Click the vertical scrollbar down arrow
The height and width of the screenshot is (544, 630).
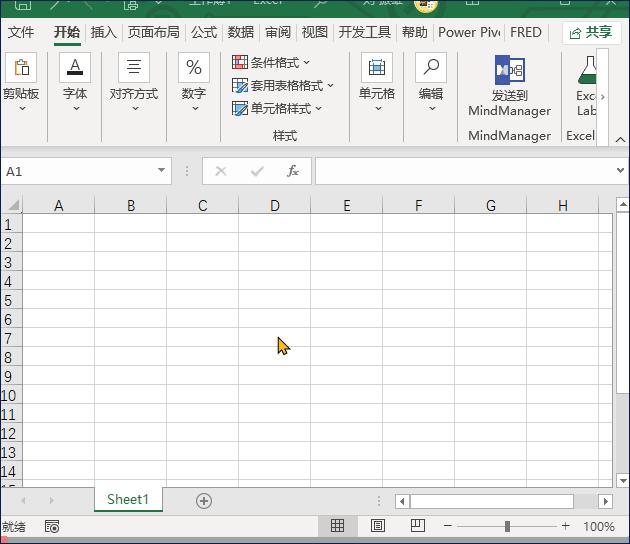click(x=623, y=480)
